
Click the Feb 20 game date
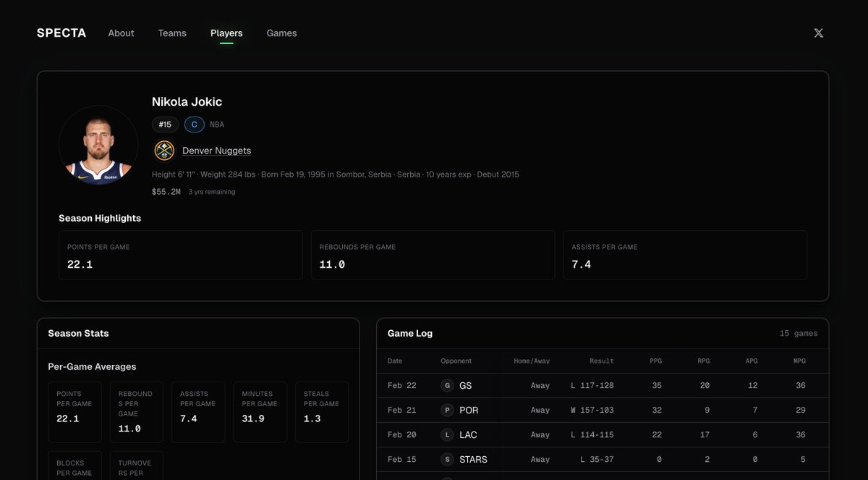(x=402, y=434)
